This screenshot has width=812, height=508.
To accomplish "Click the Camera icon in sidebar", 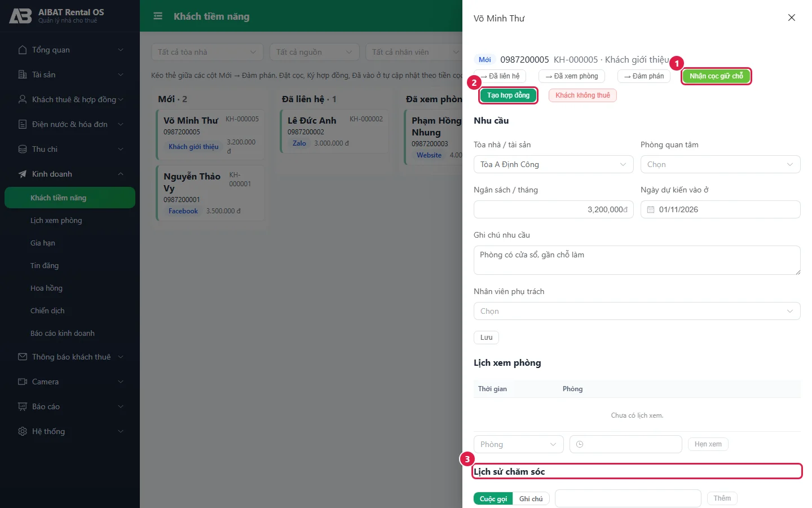I will click(23, 382).
